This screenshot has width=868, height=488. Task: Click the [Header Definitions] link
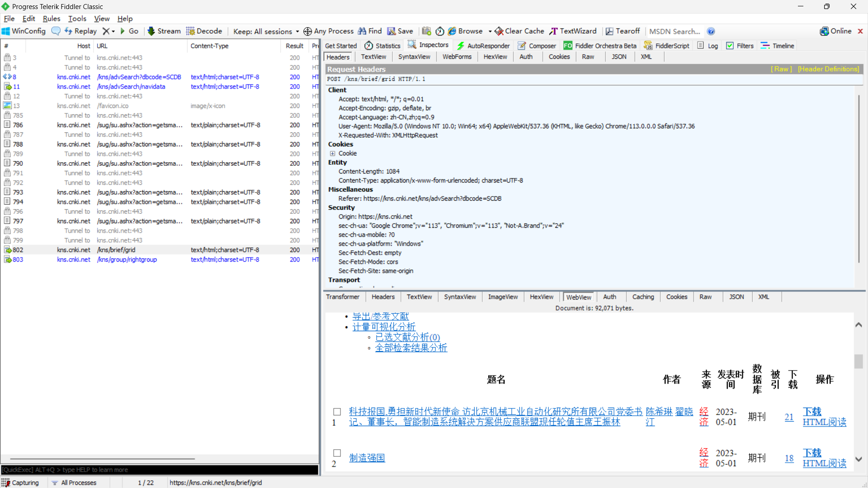coord(828,69)
